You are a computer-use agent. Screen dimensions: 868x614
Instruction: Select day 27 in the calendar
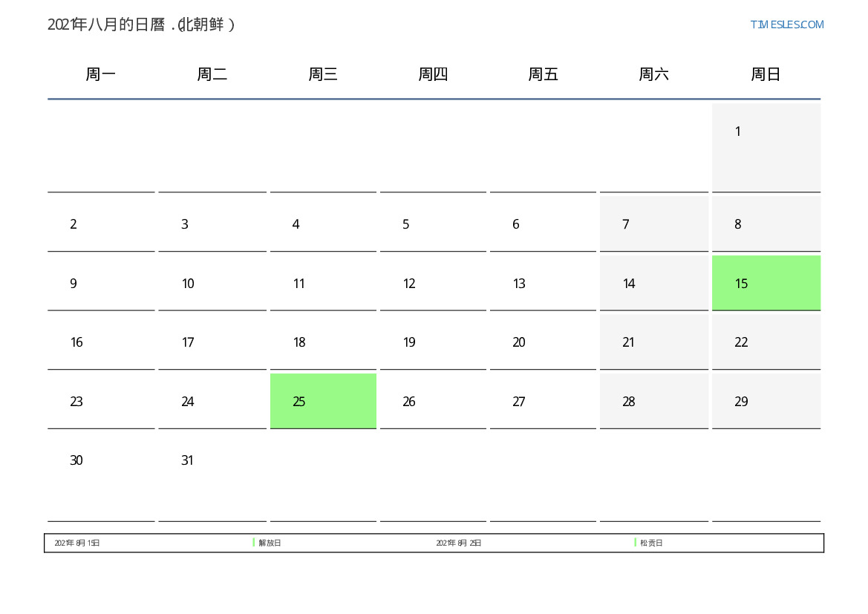(543, 401)
